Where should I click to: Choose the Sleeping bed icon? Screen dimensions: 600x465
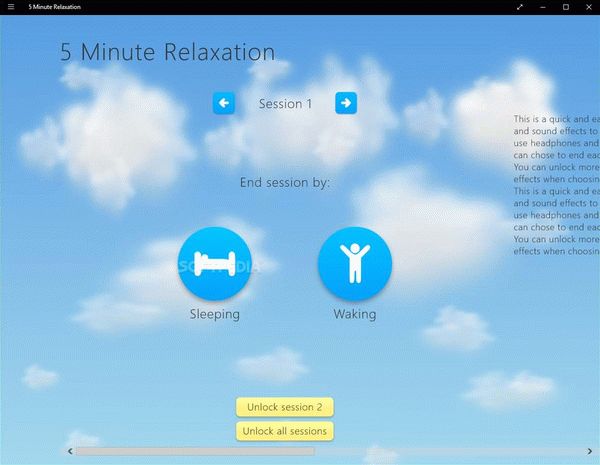click(x=215, y=263)
